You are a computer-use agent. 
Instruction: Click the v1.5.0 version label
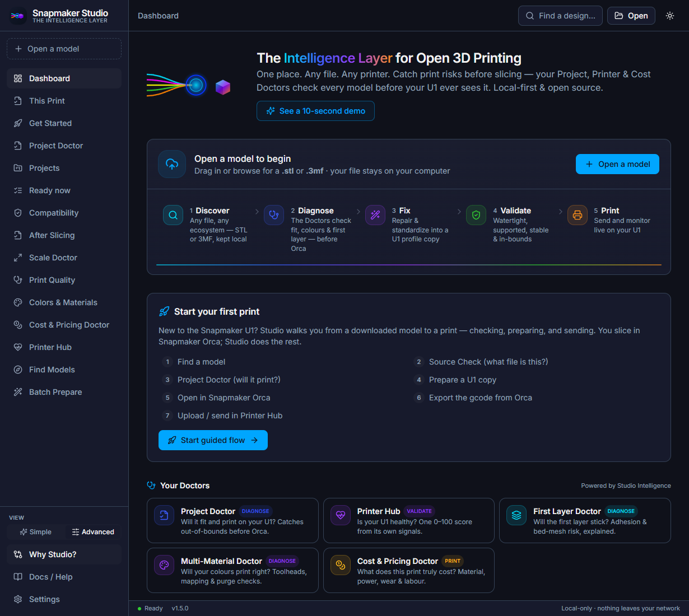pos(180,608)
